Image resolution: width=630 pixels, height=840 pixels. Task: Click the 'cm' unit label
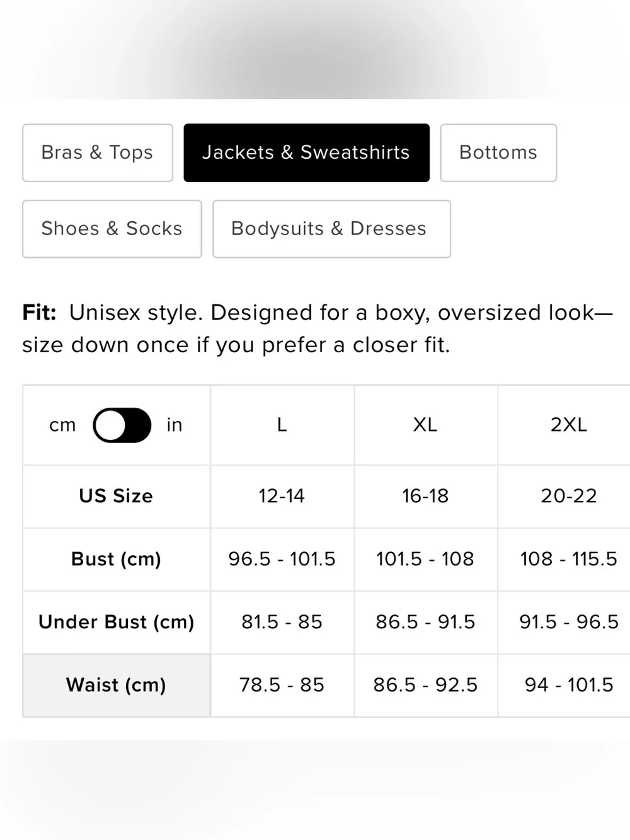[x=62, y=425]
